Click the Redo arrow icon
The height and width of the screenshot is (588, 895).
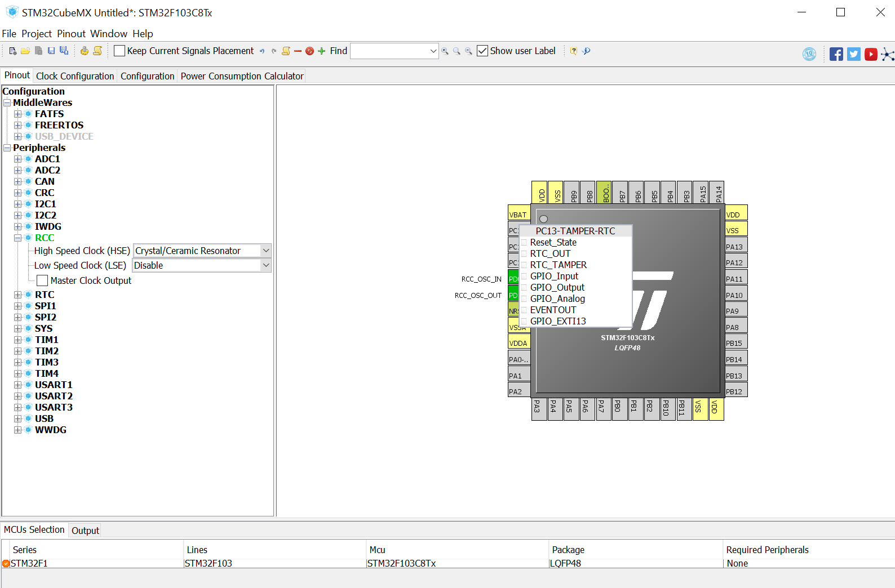[274, 51]
